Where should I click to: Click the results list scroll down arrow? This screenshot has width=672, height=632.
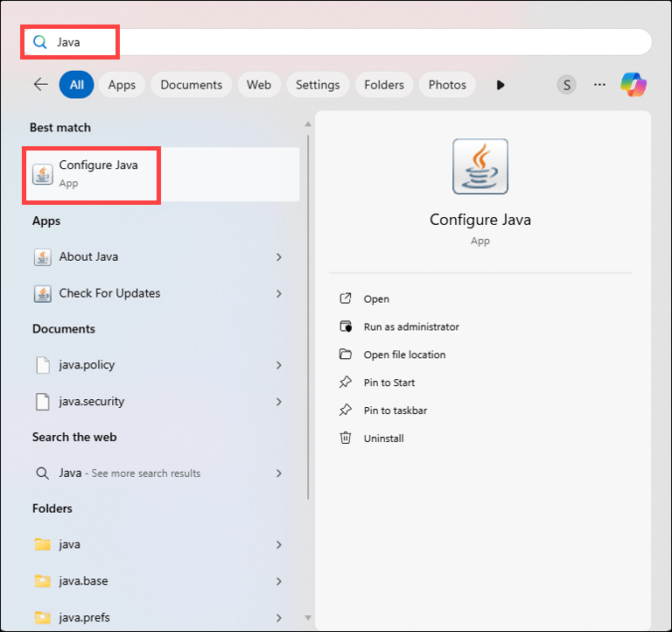point(308,617)
